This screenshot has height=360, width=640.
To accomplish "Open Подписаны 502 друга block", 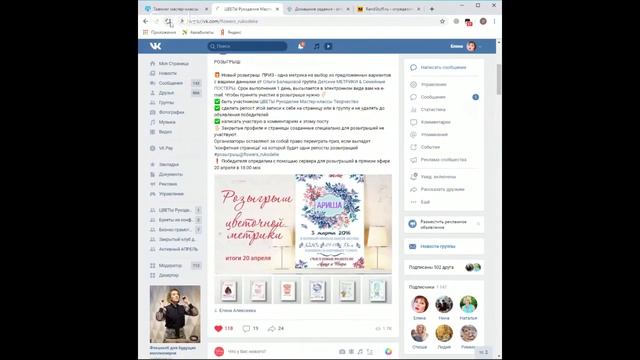I will [x=444, y=267].
